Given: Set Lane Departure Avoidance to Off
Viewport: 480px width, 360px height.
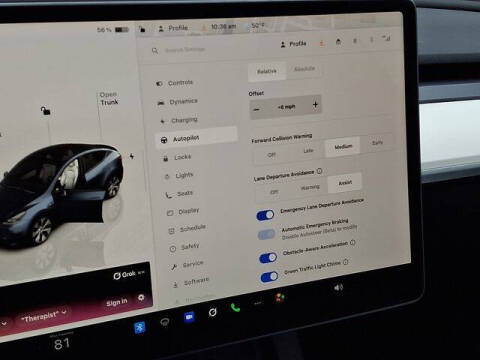Looking at the screenshot, I should click(x=274, y=192).
